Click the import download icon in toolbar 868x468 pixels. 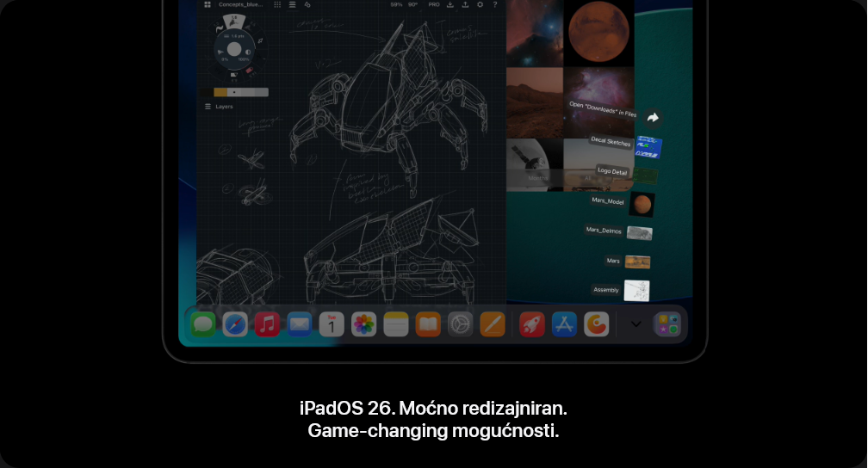[449, 4]
